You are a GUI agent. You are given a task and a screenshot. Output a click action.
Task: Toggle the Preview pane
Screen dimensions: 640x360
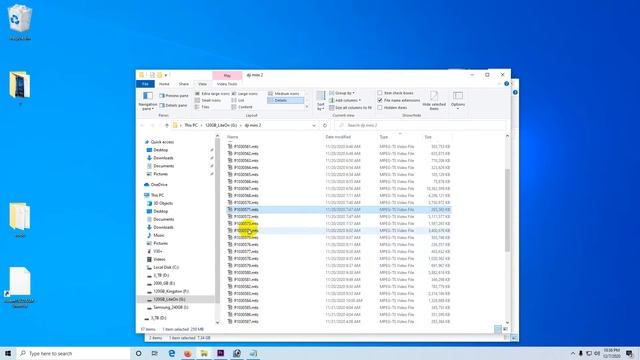pyautogui.click(x=174, y=96)
